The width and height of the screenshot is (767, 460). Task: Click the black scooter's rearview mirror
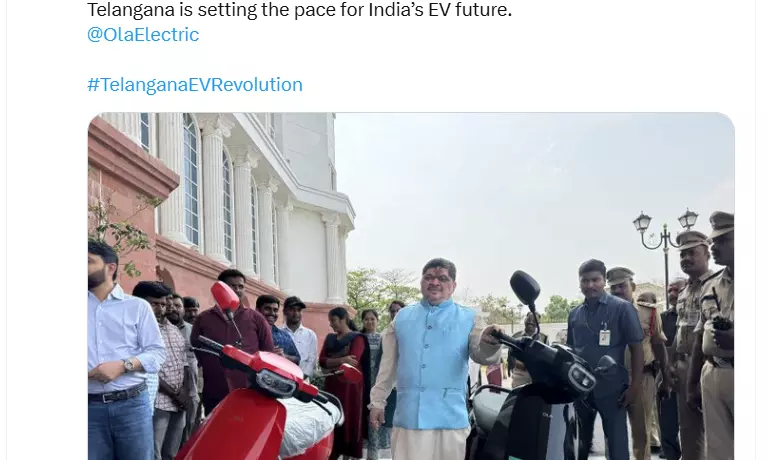pyautogui.click(x=525, y=287)
